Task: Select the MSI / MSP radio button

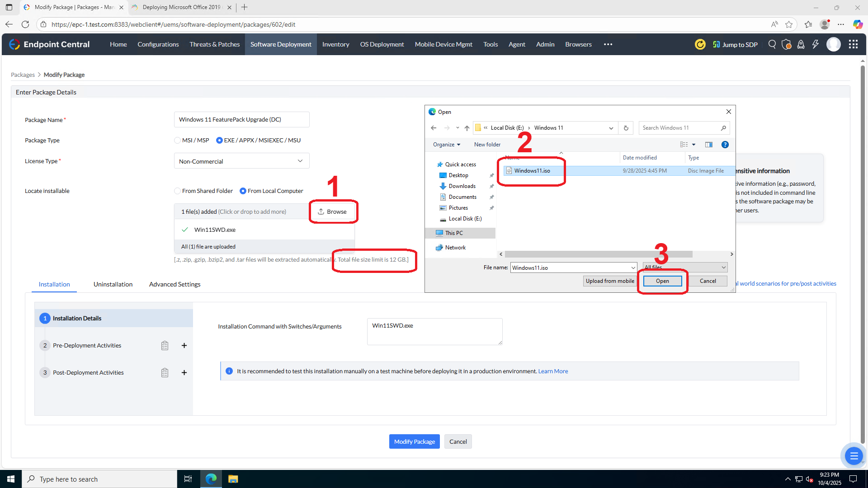Action: [x=178, y=141]
